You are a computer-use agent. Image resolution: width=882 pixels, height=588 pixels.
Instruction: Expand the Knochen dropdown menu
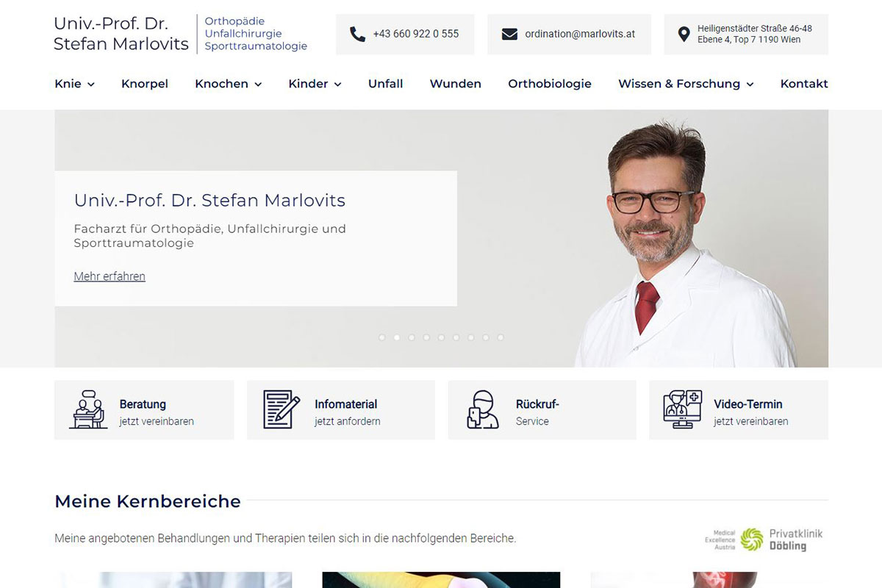click(x=228, y=84)
